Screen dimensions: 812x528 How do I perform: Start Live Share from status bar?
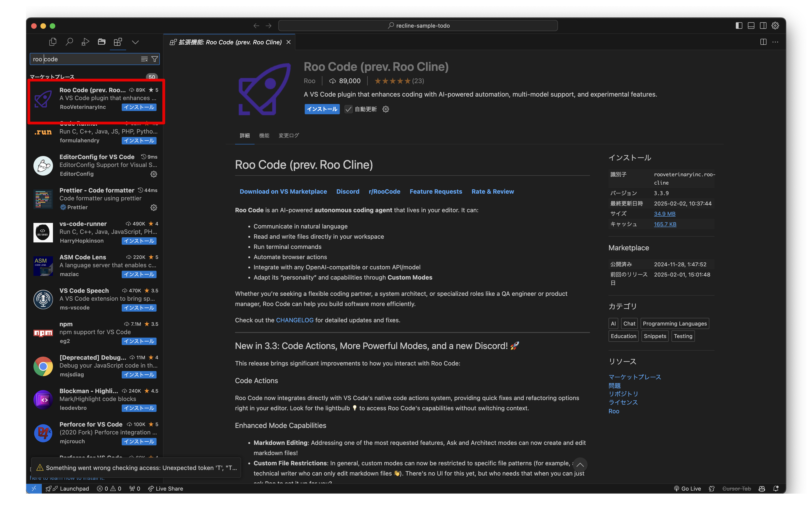point(165,489)
